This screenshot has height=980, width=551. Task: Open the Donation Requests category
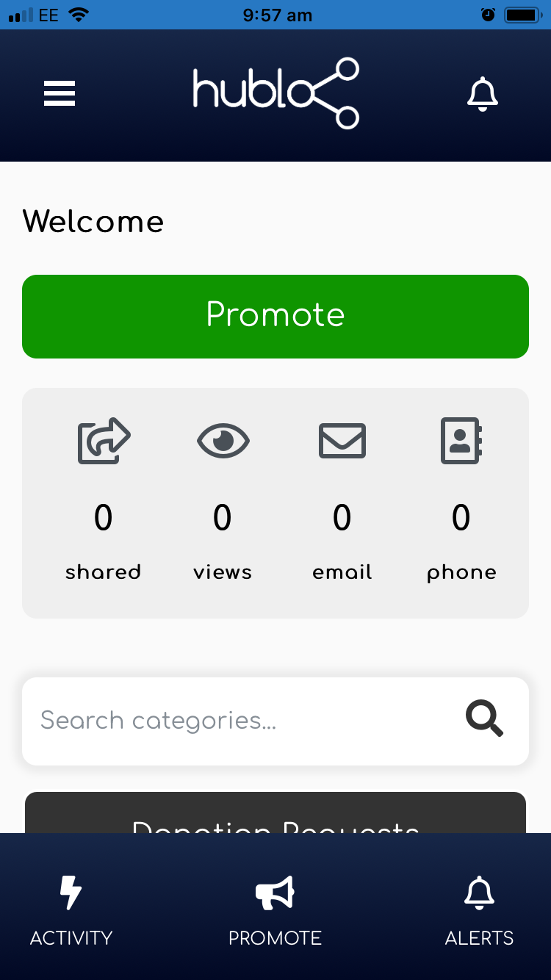pyautogui.click(x=275, y=813)
